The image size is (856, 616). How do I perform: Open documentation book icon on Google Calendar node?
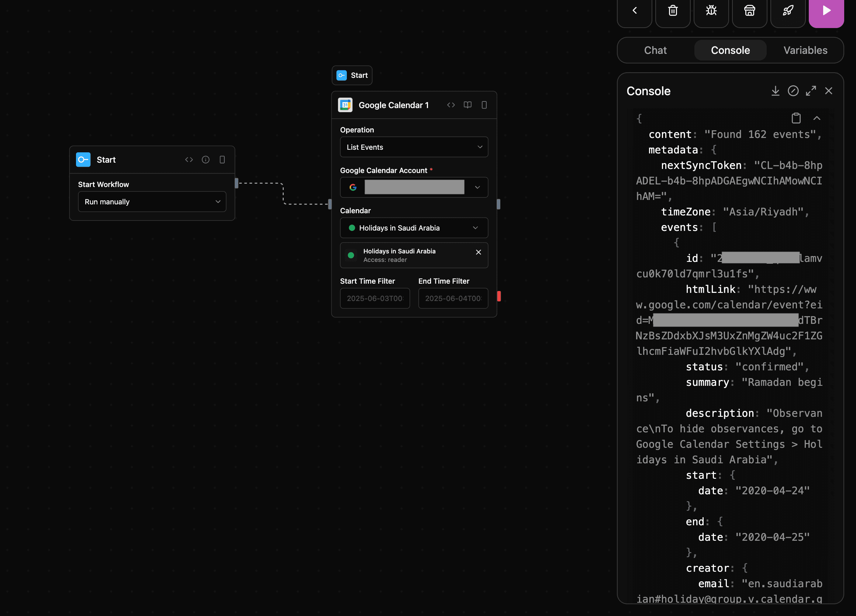coord(467,105)
